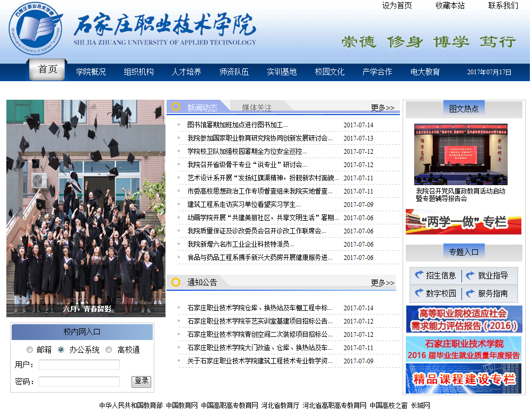This screenshot has height=409, width=532.
Task: Expand 更多>> in the news section
Action: point(382,108)
